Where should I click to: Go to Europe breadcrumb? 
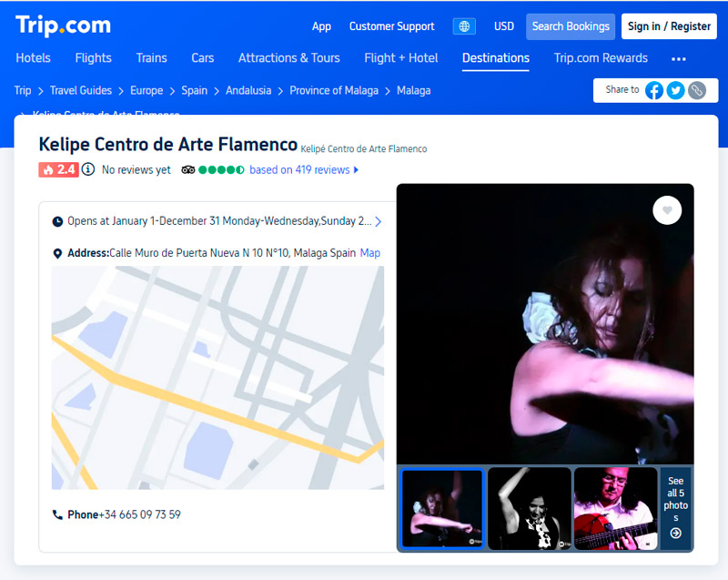coord(147,90)
